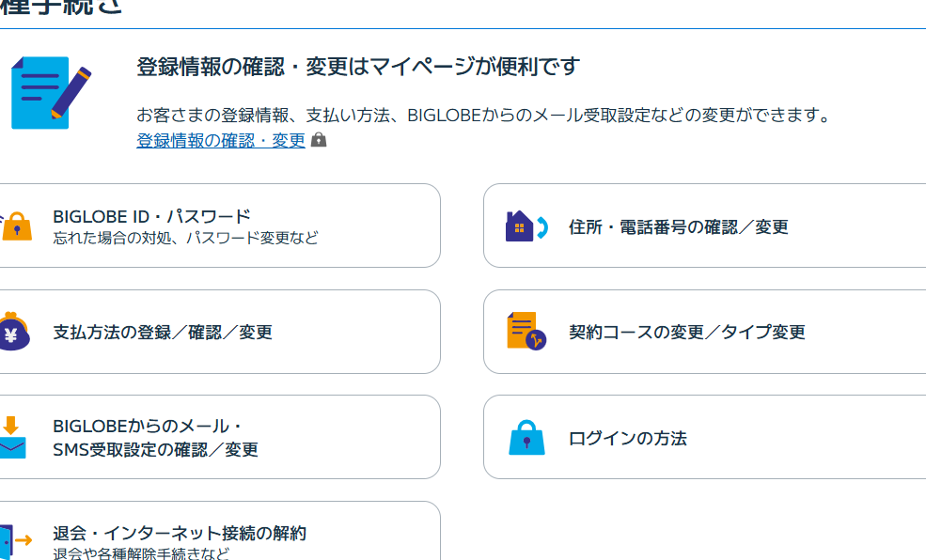Click the 退会や各種解除手続きなど subtitle text
The height and width of the screenshot is (560, 926).
pyautogui.click(x=141, y=553)
